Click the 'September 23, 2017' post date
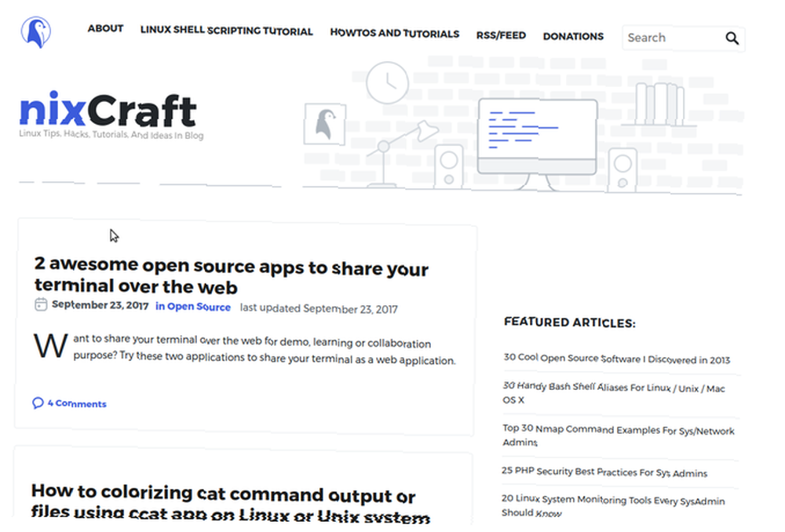785x532 pixels. (100, 304)
